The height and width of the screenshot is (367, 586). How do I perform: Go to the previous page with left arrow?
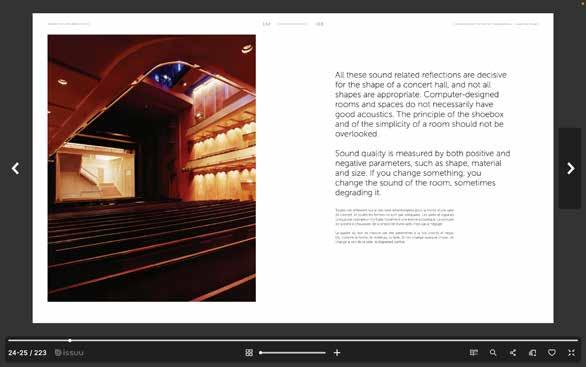click(15, 168)
